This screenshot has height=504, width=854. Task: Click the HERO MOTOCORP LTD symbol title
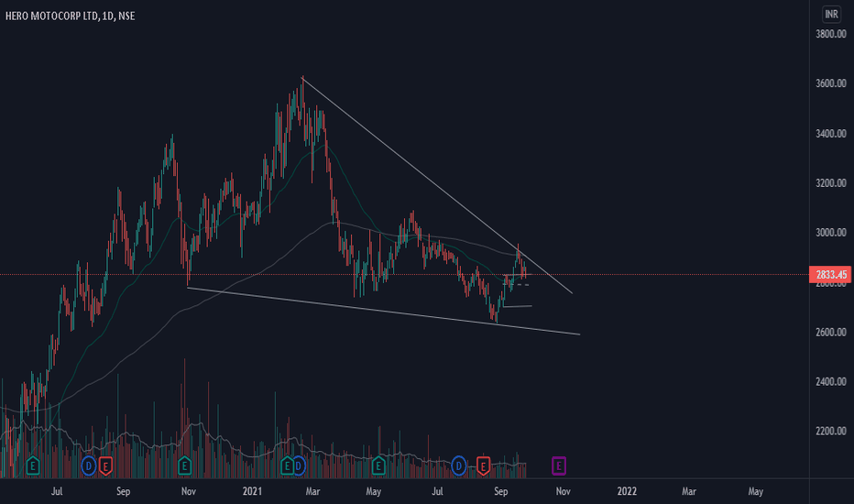point(52,16)
